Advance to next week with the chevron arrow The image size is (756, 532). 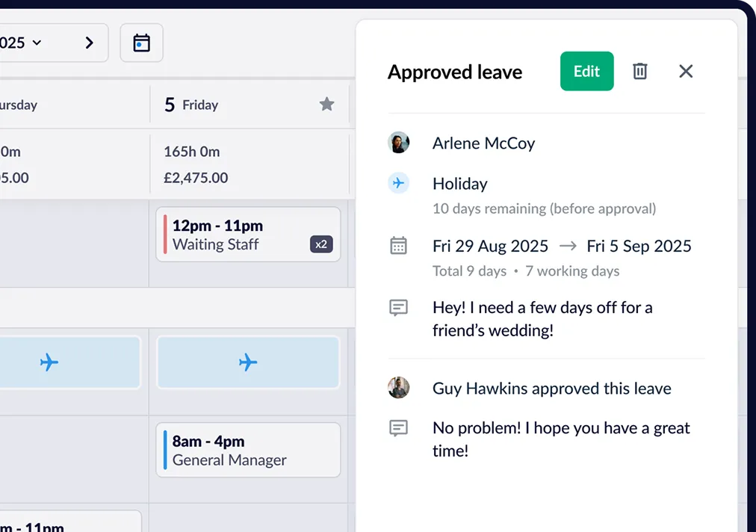(89, 43)
